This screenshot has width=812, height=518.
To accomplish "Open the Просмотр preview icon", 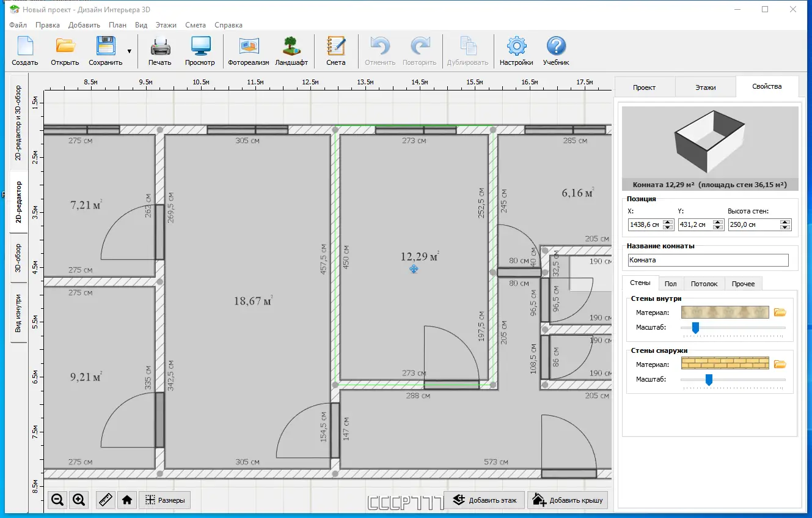I will (x=200, y=51).
